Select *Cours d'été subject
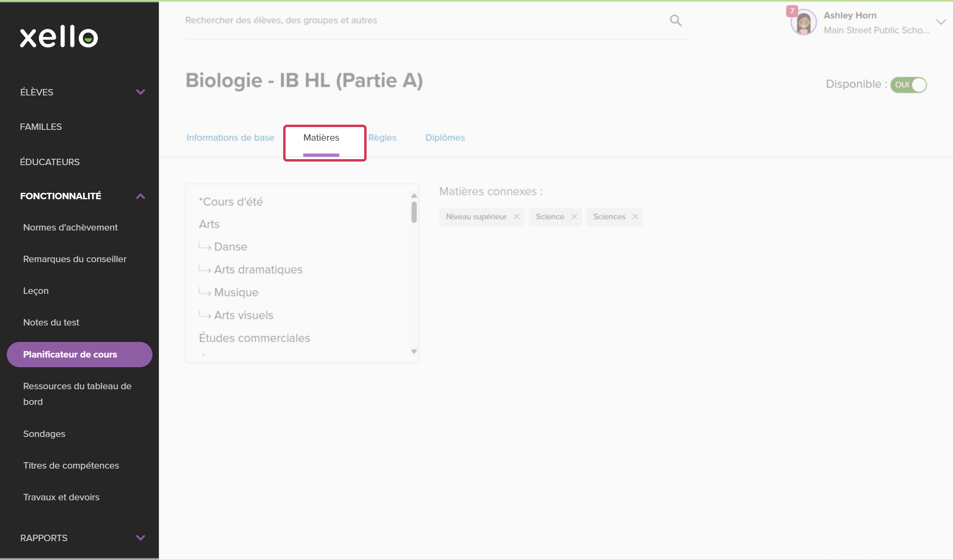This screenshot has width=953, height=560. [231, 202]
